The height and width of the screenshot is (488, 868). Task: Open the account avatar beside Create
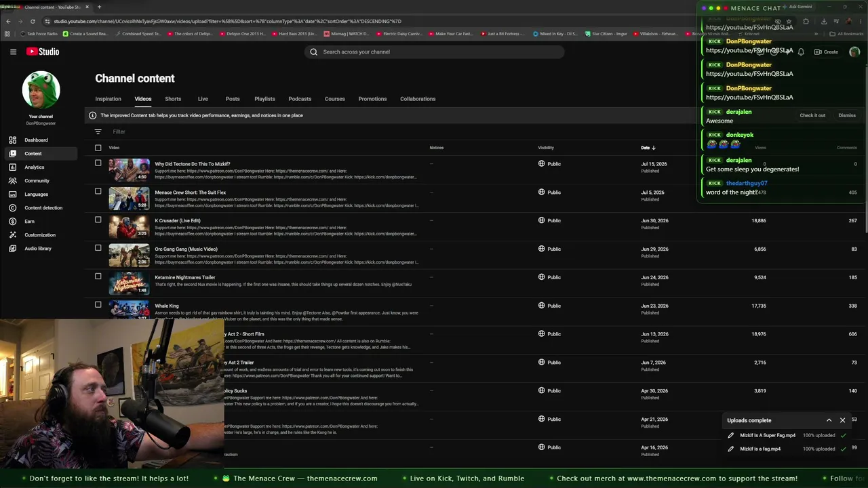pos(854,52)
